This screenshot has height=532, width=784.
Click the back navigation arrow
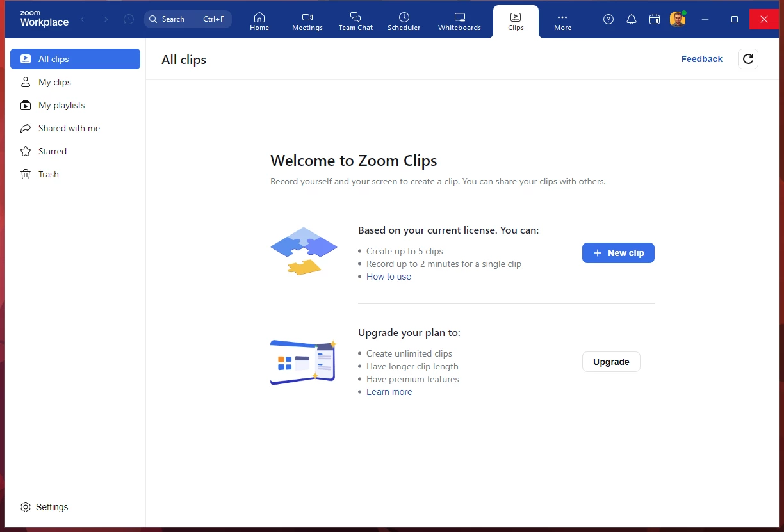tap(83, 19)
